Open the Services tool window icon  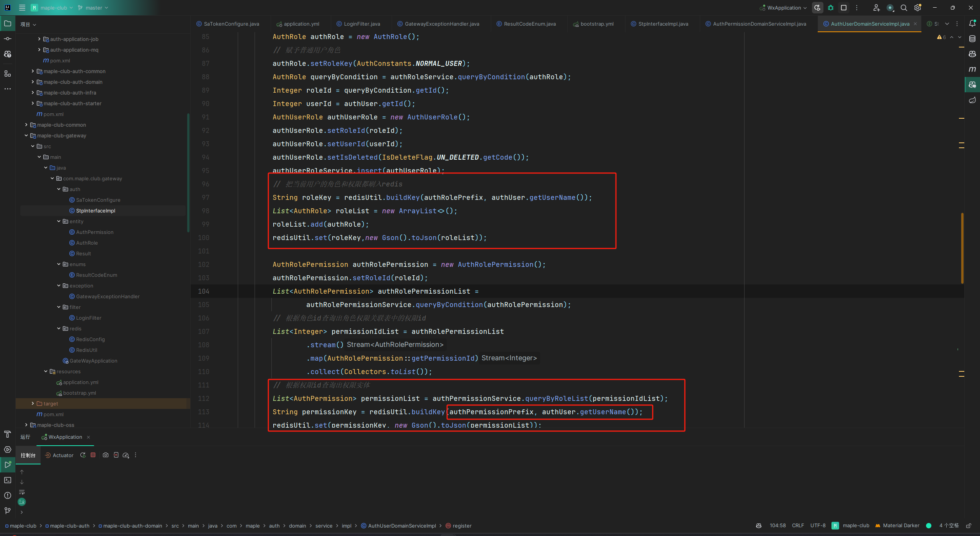(x=8, y=449)
